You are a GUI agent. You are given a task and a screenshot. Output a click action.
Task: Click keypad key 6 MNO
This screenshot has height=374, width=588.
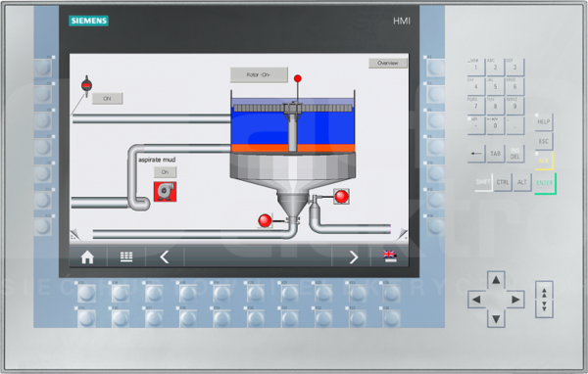(514, 86)
